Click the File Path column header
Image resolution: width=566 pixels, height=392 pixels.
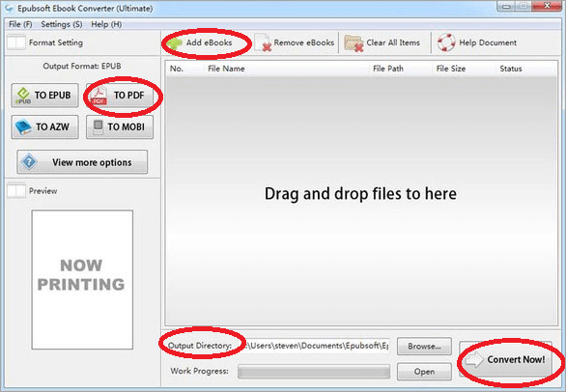[x=388, y=69]
